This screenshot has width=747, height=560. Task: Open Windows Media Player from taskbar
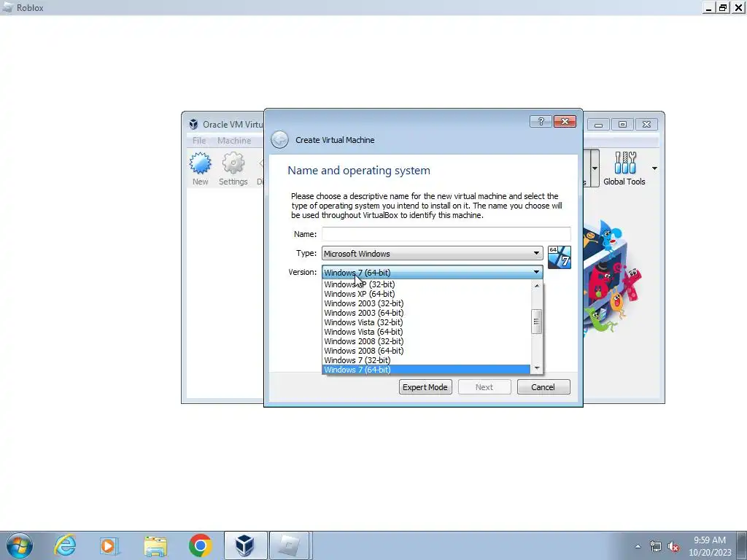tap(109, 545)
